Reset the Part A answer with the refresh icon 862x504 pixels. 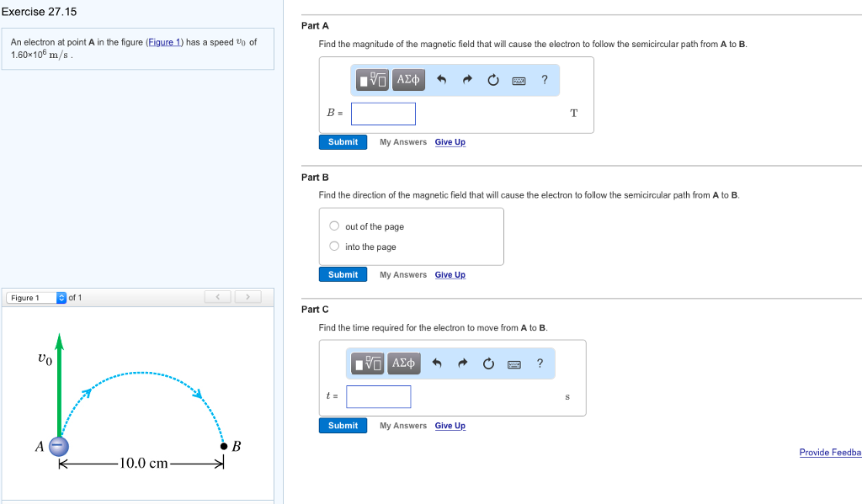pos(493,80)
